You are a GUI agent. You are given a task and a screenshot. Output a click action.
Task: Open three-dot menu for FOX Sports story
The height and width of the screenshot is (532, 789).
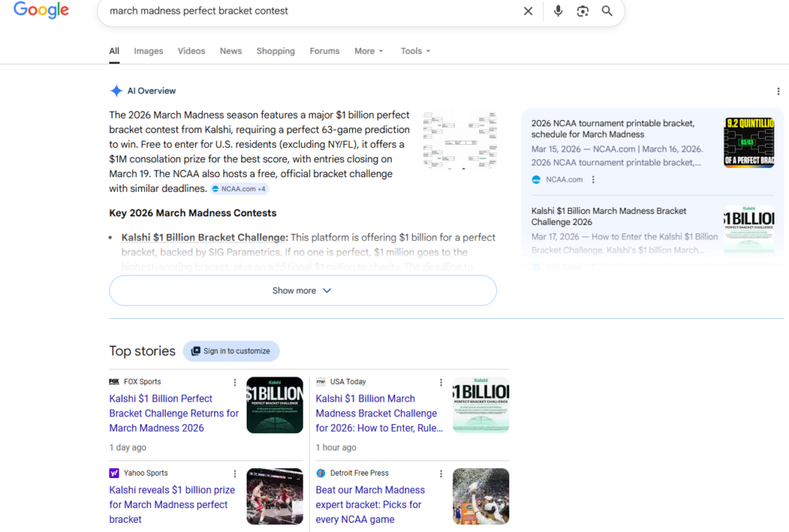pos(234,382)
